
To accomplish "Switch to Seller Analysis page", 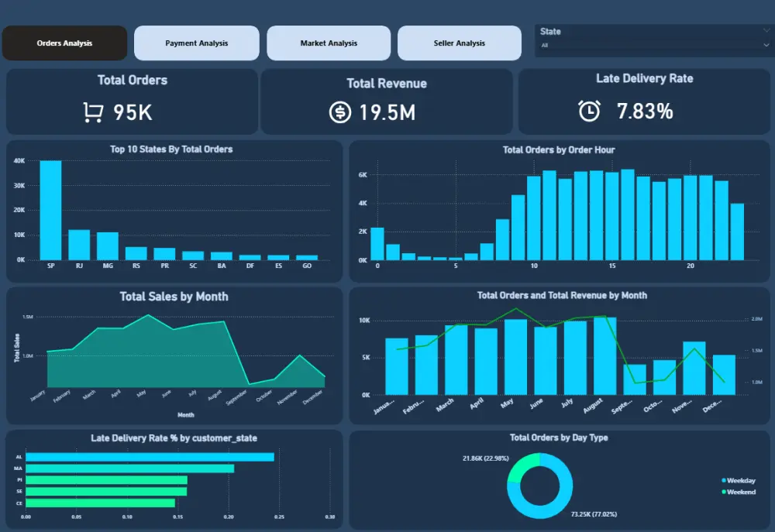I will pos(459,43).
